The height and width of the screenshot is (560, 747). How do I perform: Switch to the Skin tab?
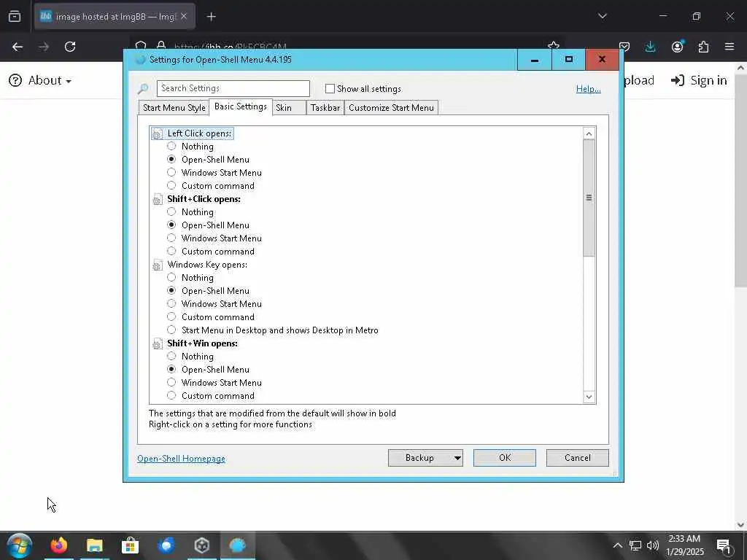(289, 108)
